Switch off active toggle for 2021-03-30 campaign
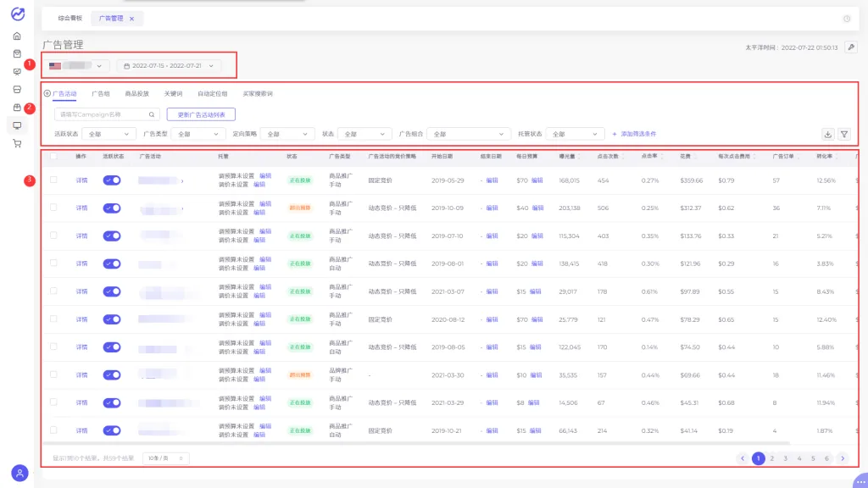Image resolution: width=868 pixels, height=488 pixels. 112,374
